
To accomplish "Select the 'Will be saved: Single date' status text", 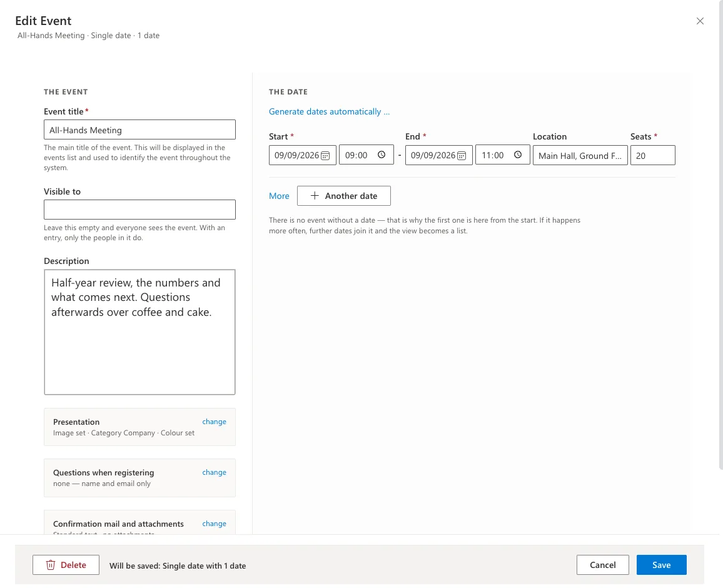I will point(178,566).
